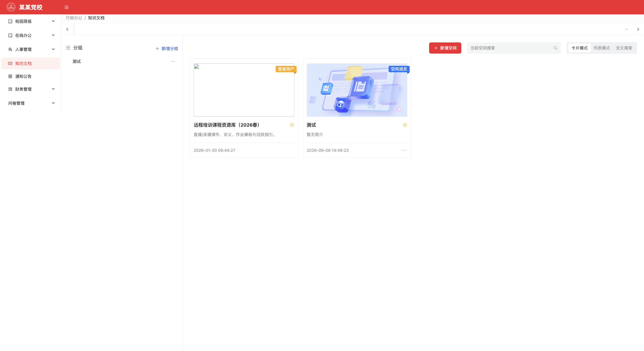Click the 通知公告 grid icon
The image size is (644, 351).
click(x=10, y=76)
